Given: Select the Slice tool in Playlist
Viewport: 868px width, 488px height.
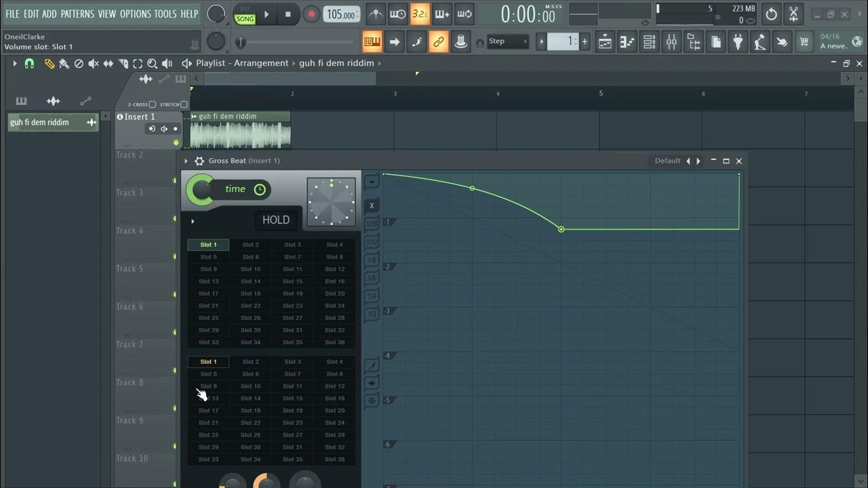Looking at the screenshot, I should [x=123, y=63].
